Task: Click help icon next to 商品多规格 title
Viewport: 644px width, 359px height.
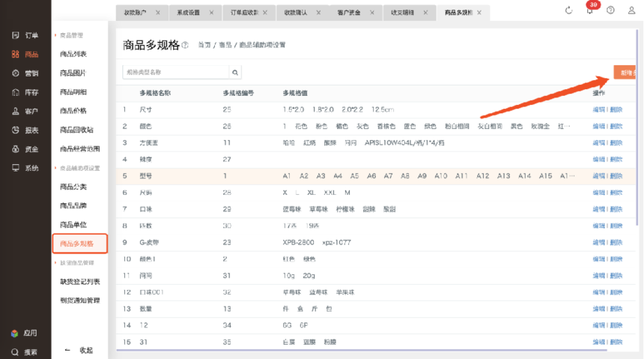Action: [x=185, y=46]
